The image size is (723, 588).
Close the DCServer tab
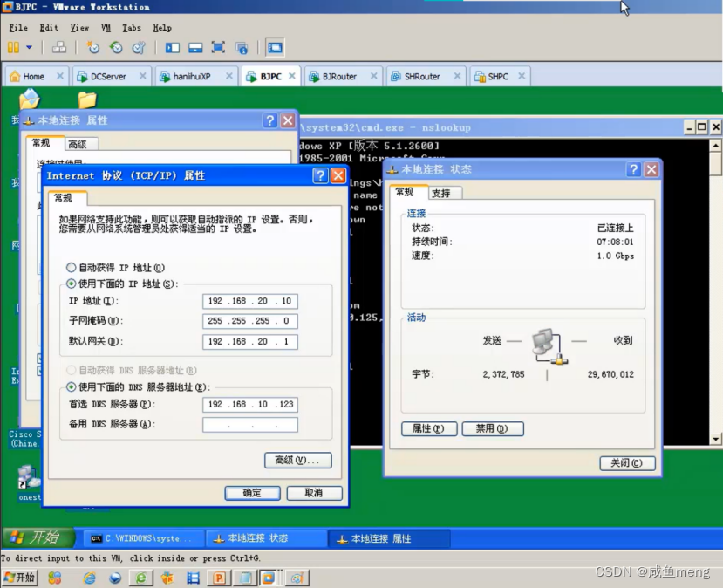tap(143, 76)
